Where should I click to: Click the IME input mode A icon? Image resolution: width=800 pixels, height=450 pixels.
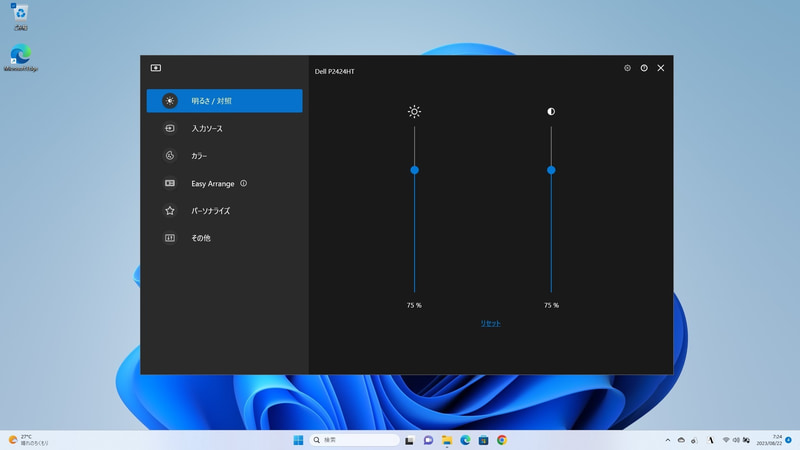710,440
